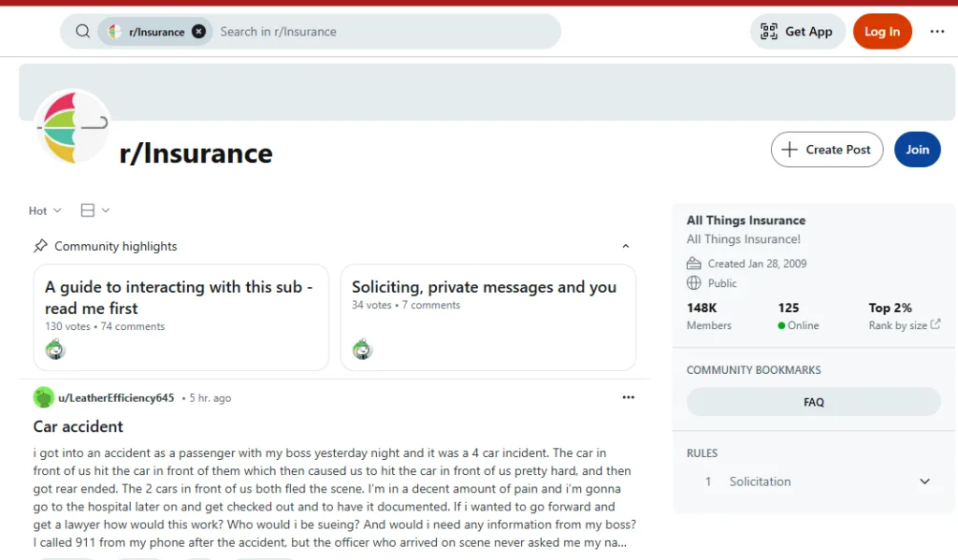The image size is (958, 560).
Task: Join the r/Insurance community
Action: (917, 150)
